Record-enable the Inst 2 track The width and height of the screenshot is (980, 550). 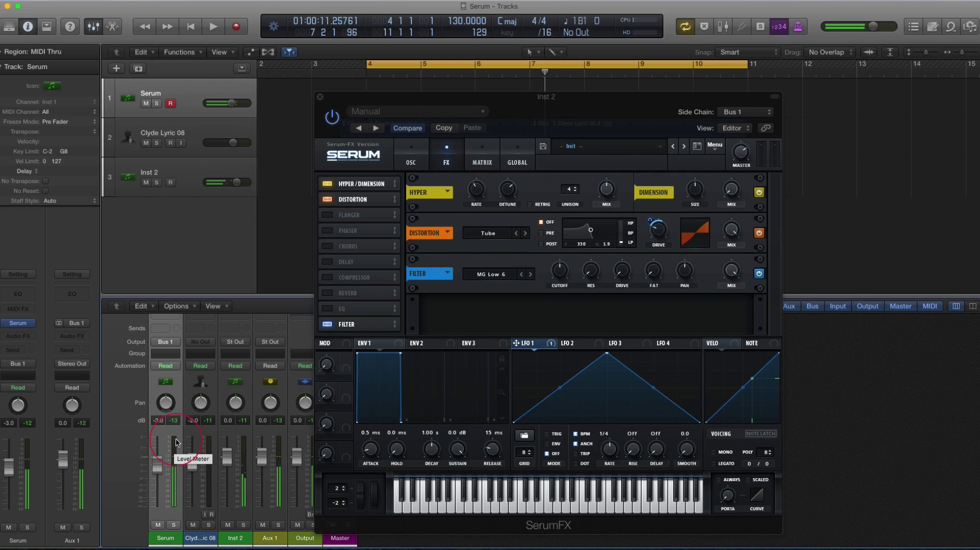pos(170,182)
